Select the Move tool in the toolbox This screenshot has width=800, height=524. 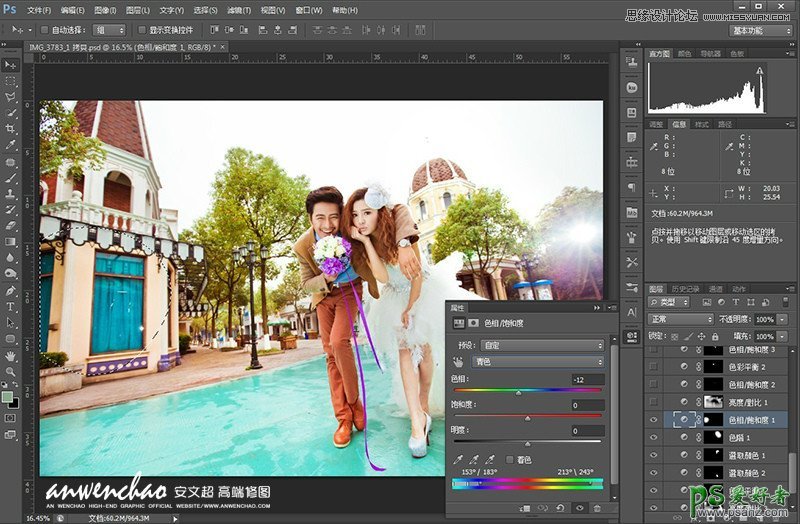point(11,64)
